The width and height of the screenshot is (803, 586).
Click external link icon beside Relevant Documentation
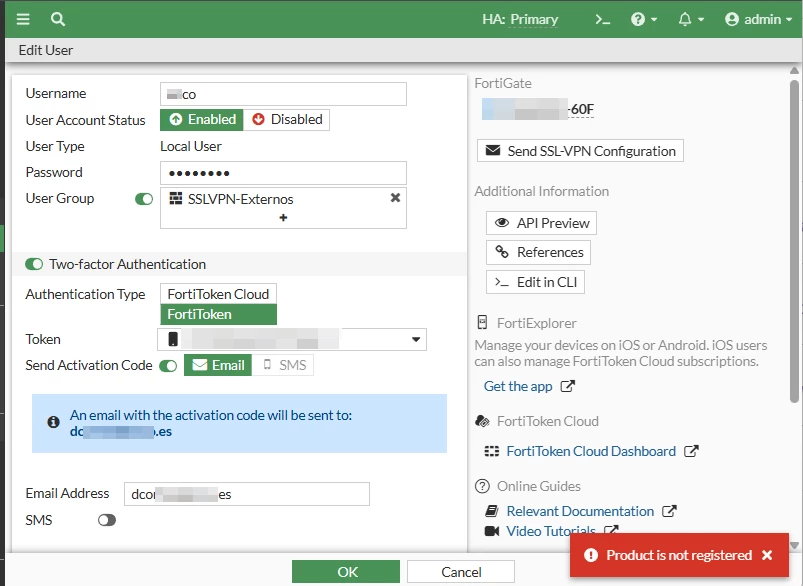(x=669, y=511)
